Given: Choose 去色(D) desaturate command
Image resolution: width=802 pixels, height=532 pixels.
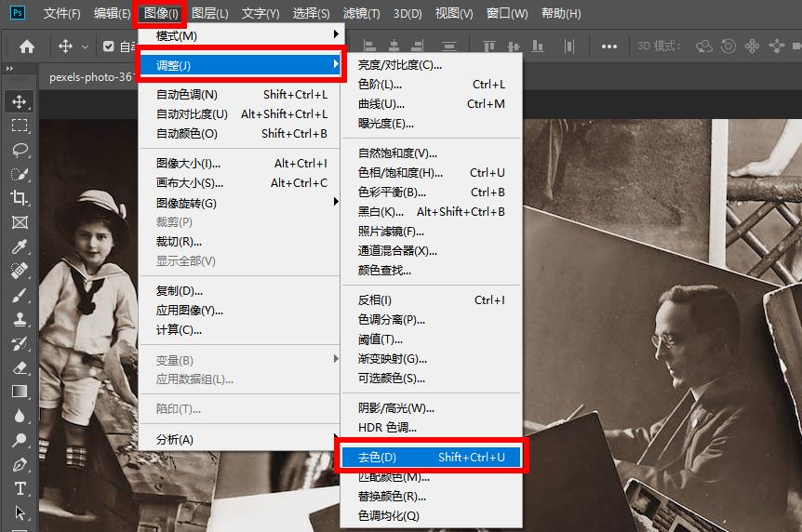Looking at the screenshot, I should pyautogui.click(x=431, y=457).
